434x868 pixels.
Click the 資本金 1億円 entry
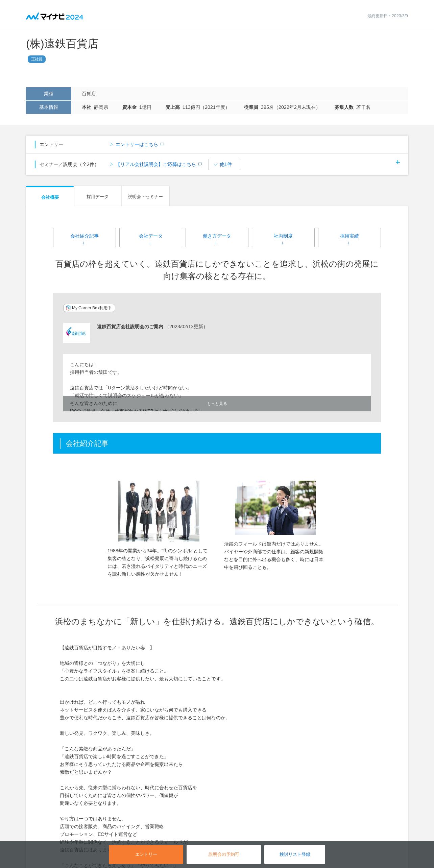point(137,107)
